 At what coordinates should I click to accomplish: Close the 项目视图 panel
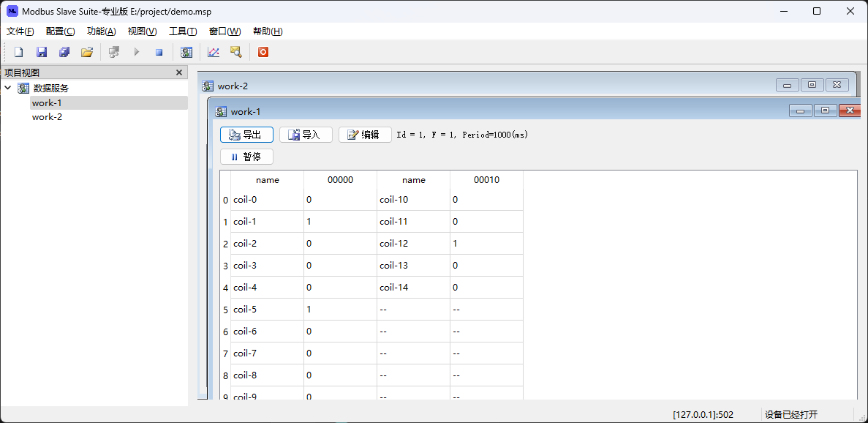pyautogui.click(x=179, y=72)
